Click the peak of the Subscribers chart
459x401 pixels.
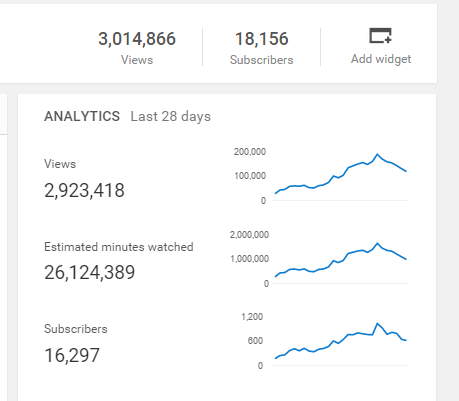(377, 323)
